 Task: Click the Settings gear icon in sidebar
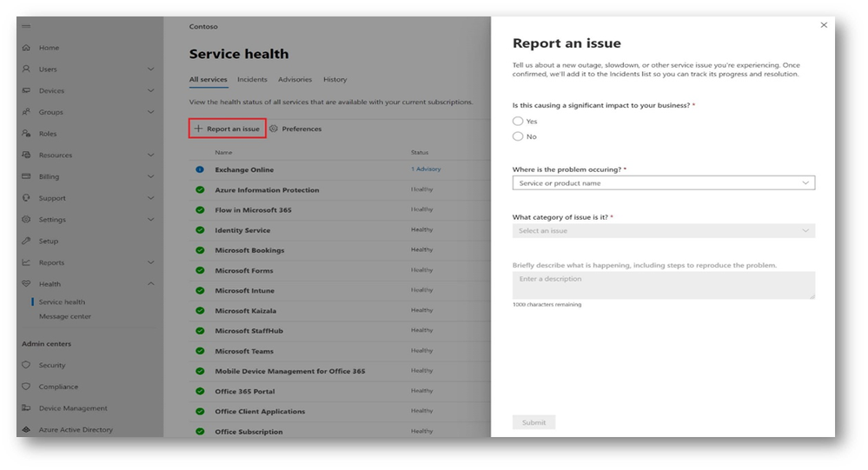click(26, 219)
